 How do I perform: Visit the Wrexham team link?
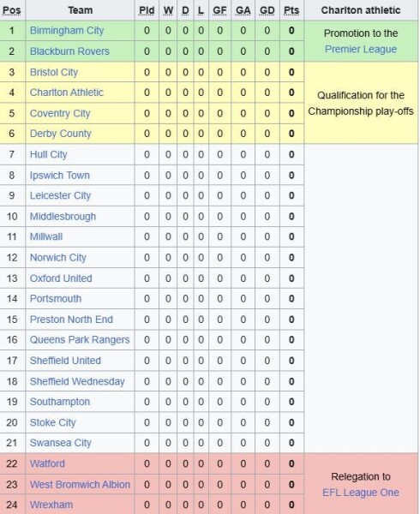coord(51,505)
